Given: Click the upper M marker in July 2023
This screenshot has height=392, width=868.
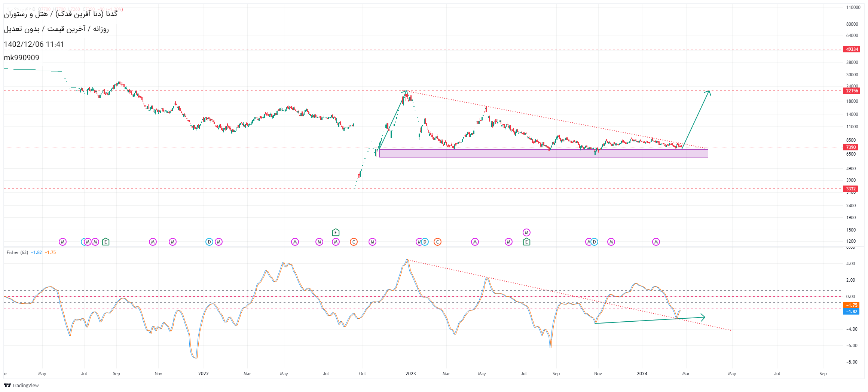Looking at the screenshot, I should pyautogui.click(x=526, y=233).
